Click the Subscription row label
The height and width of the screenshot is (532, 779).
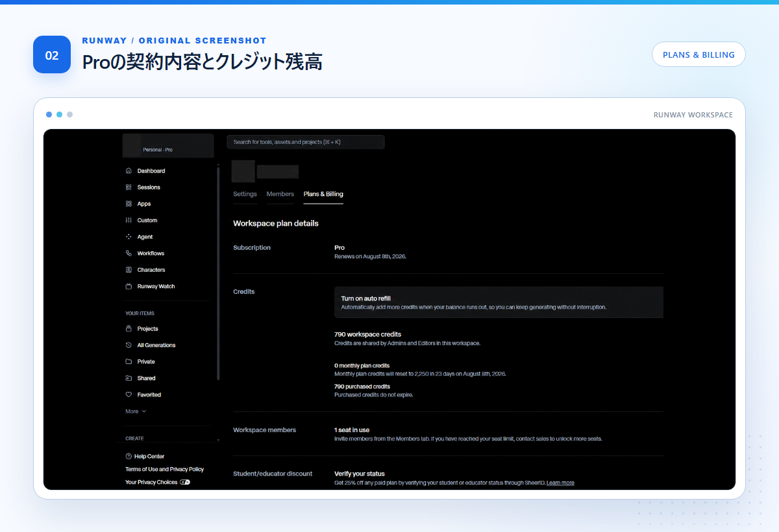pyautogui.click(x=252, y=247)
